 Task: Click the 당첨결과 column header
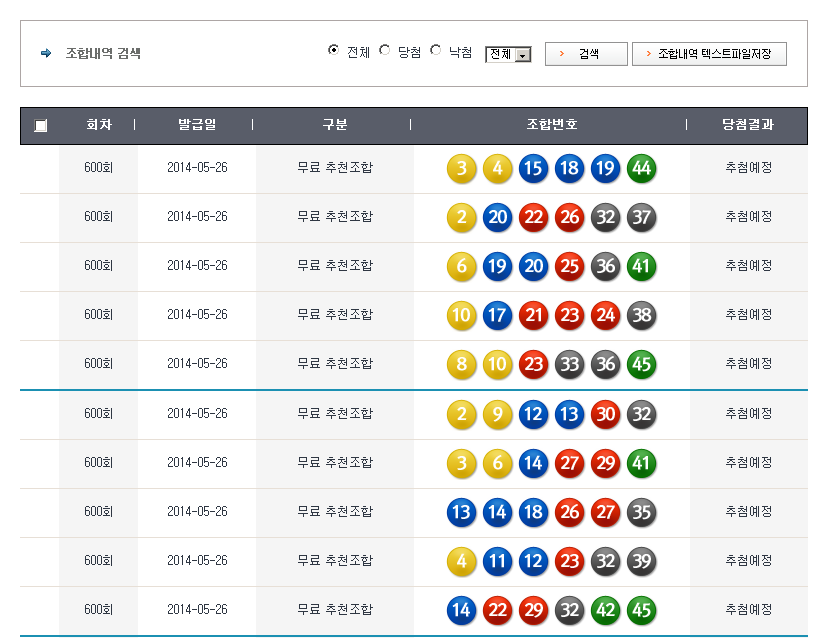[748, 125]
